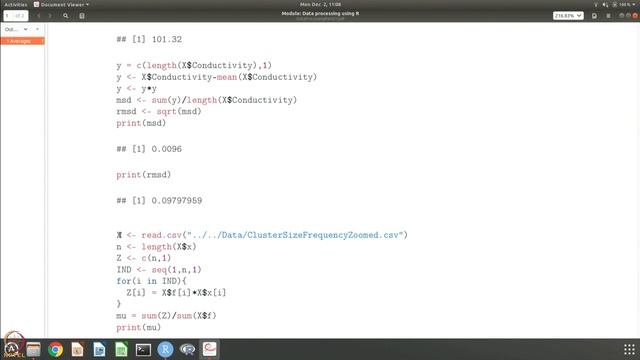Click the window title 'Module: Data processing using R'

320,13
